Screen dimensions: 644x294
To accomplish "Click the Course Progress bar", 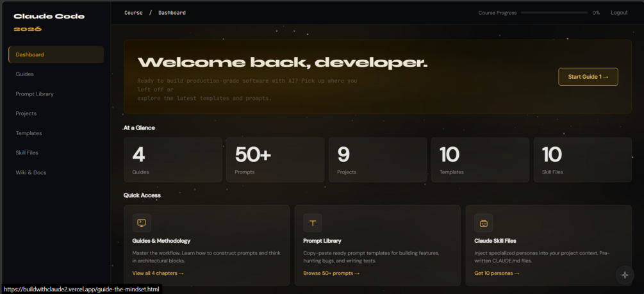I will pos(554,13).
